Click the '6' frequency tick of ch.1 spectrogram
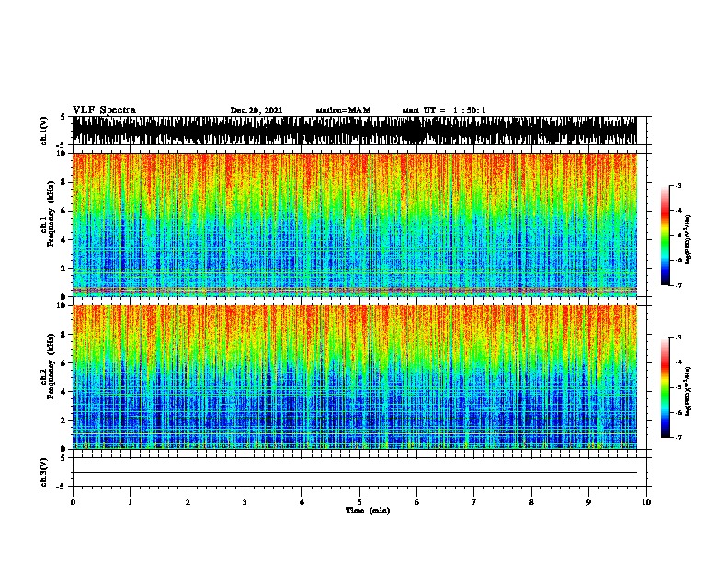This screenshot has width=728, height=563. (65, 211)
